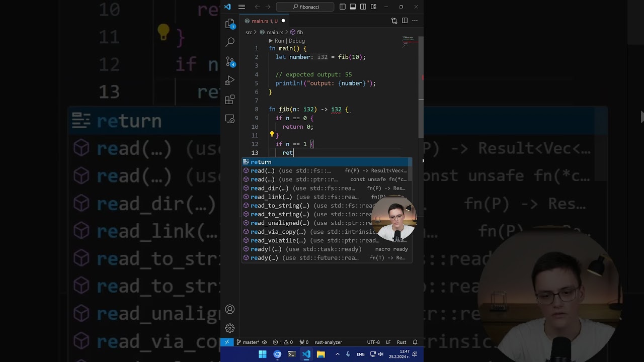Open the fibonacci command center search
644x362 pixels.
305,7
